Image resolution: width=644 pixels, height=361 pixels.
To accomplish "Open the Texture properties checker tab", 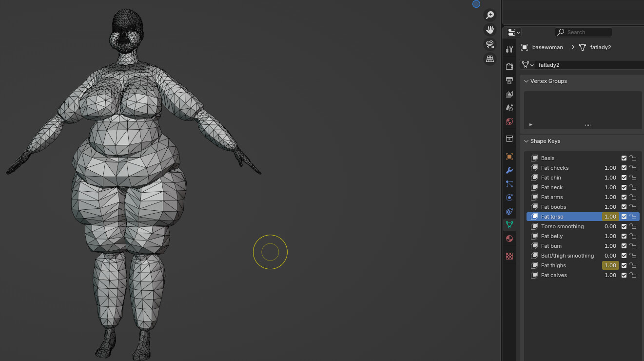I will (x=509, y=256).
